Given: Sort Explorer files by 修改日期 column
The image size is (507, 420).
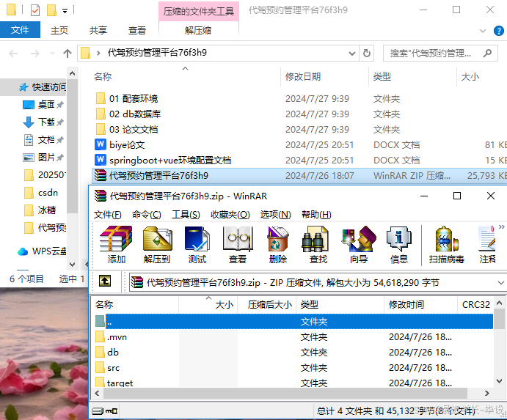Looking at the screenshot, I should pyautogui.click(x=303, y=76).
